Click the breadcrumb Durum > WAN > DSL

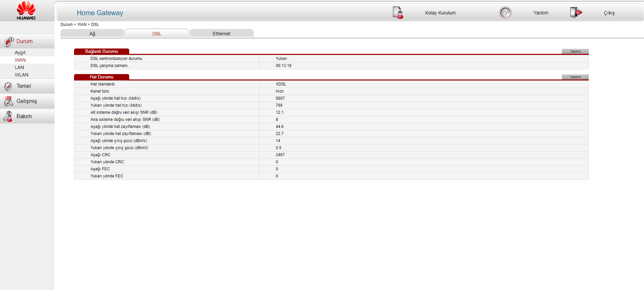(x=80, y=25)
